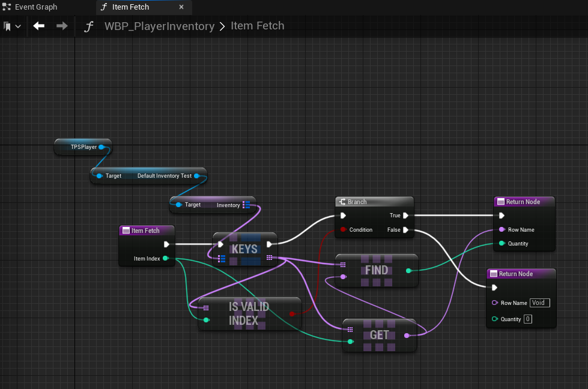Click the function icon in the breadcrumb bar
Viewport: 588px width, 389px height.
point(88,26)
